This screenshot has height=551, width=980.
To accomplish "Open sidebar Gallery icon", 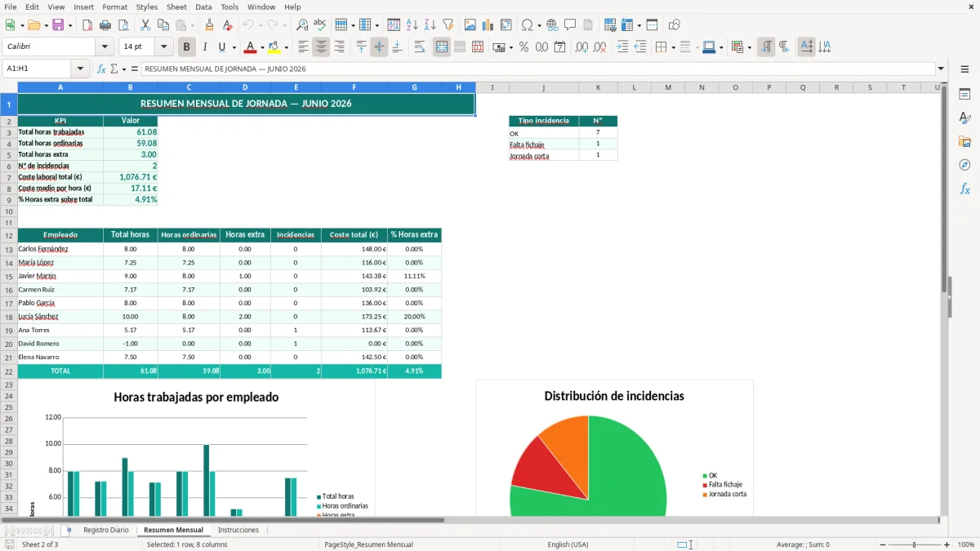I will click(964, 142).
